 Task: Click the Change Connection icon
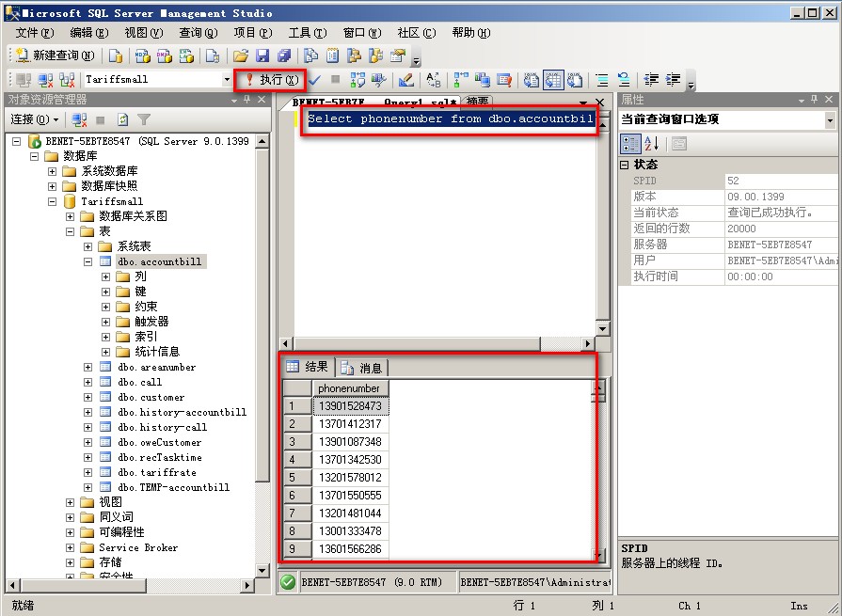click(67, 80)
